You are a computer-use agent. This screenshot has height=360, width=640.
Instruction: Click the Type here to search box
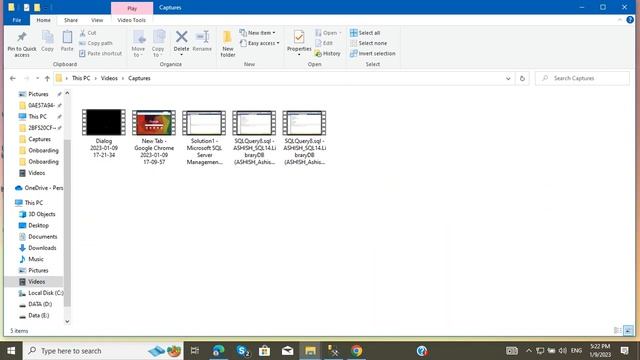(103, 351)
